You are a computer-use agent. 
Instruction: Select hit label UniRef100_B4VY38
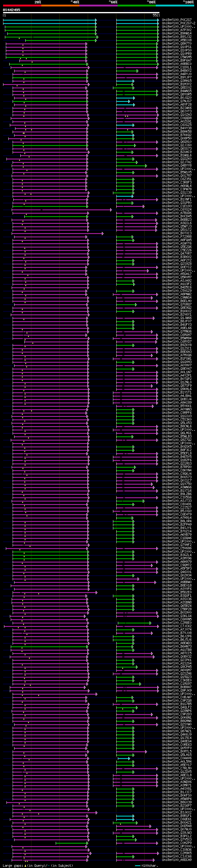point(177,128)
